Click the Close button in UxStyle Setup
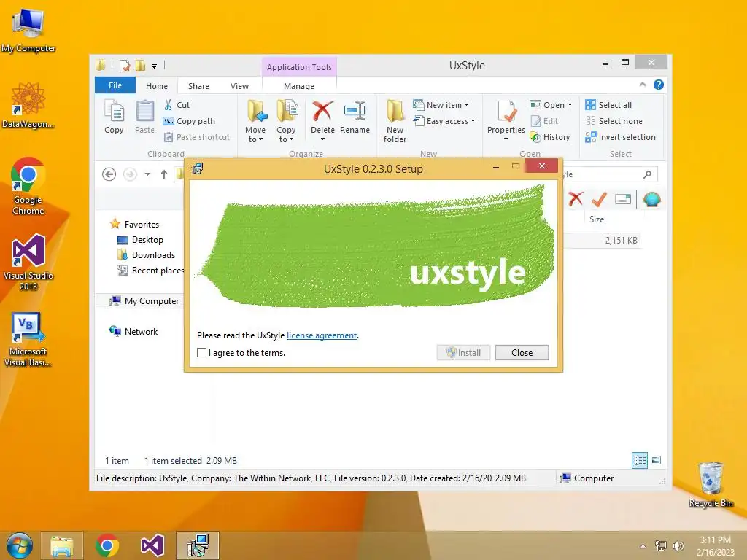 [522, 352]
